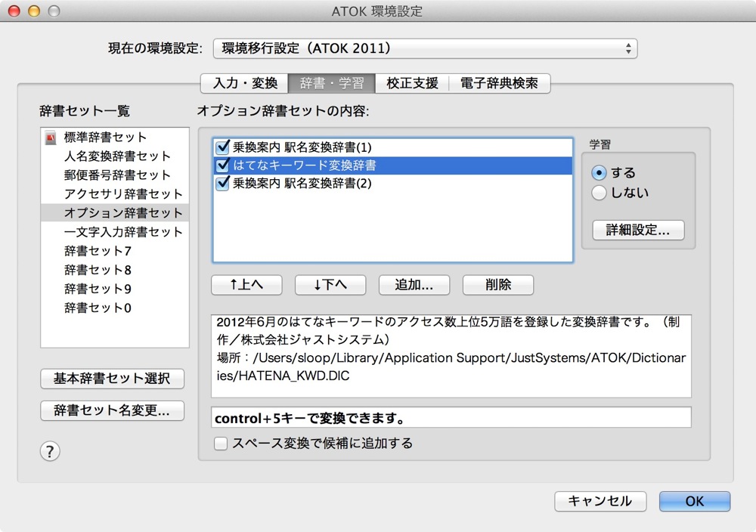Select the する learning radio button

598,172
